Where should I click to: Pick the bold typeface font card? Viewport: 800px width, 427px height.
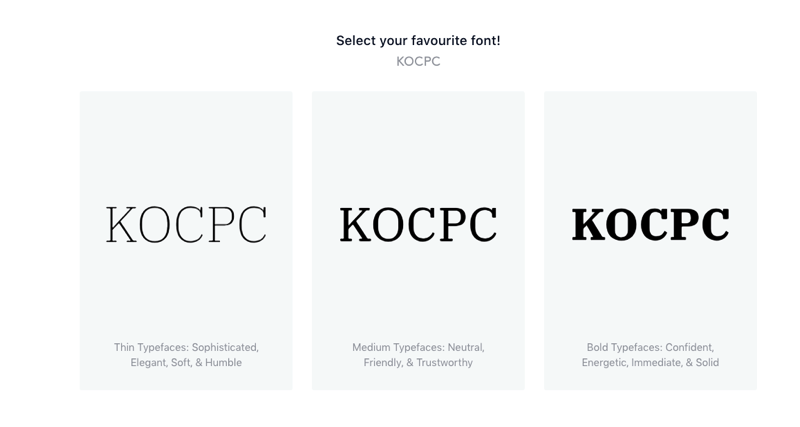tap(651, 241)
